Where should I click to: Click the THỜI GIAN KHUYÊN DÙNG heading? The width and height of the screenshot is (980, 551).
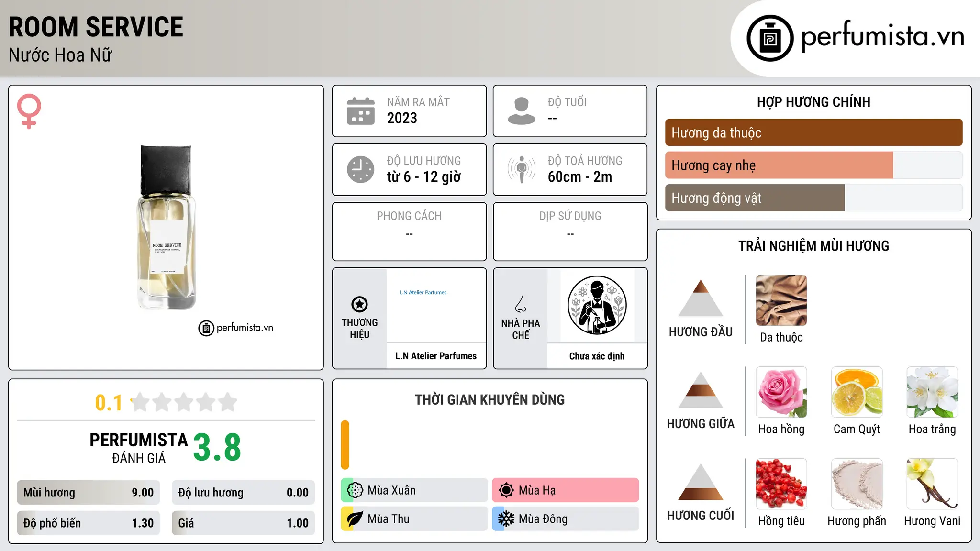490,399
